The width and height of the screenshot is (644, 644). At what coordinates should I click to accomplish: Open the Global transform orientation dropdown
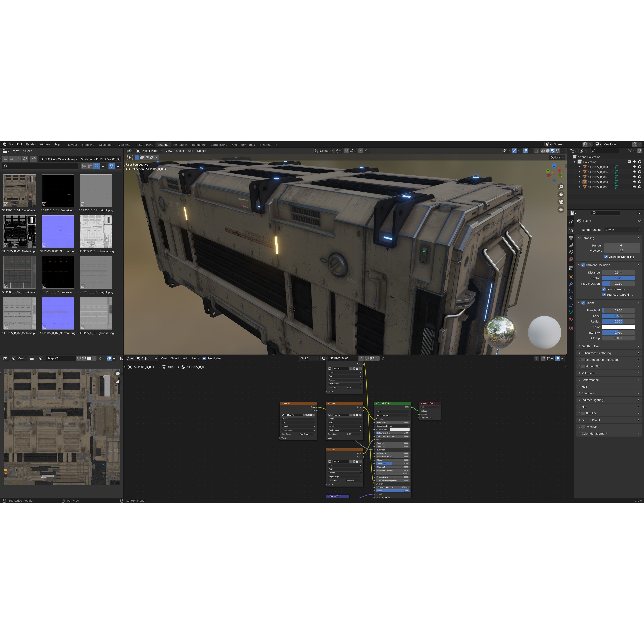[324, 151]
